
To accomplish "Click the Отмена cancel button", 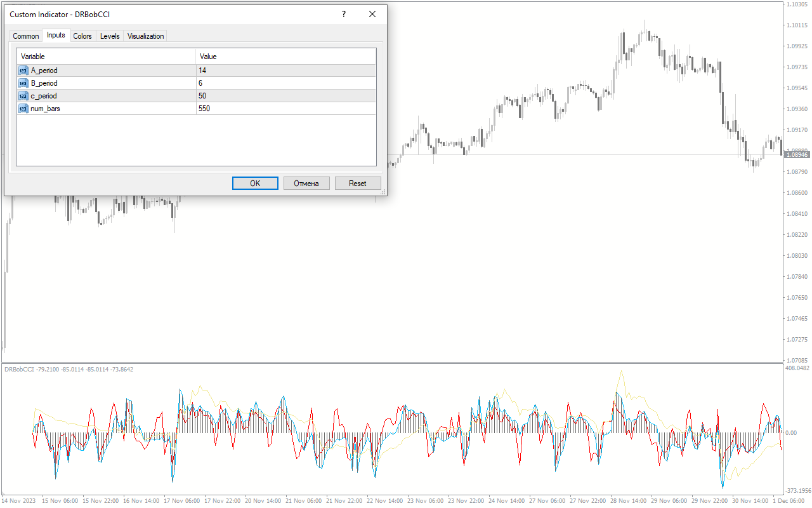I will [x=306, y=184].
